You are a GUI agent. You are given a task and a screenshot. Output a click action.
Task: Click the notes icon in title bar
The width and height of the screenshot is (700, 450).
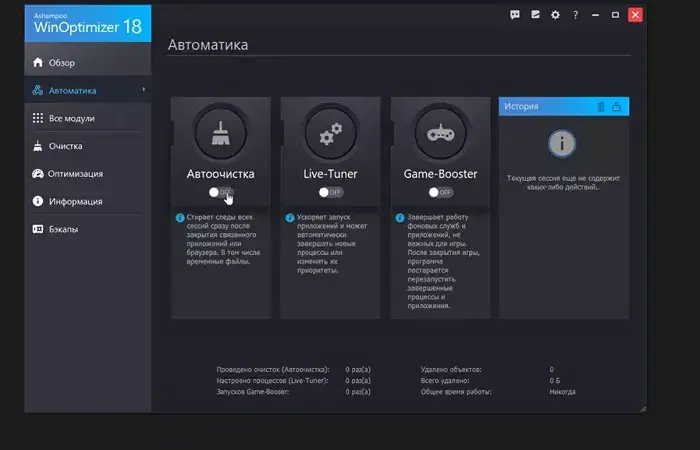[x=535, y=15]
